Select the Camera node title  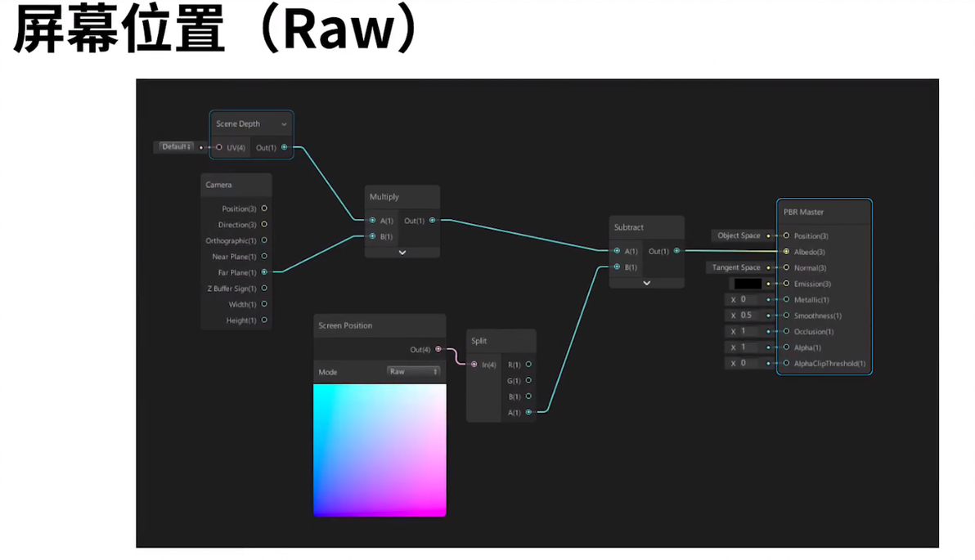[219, 185]
